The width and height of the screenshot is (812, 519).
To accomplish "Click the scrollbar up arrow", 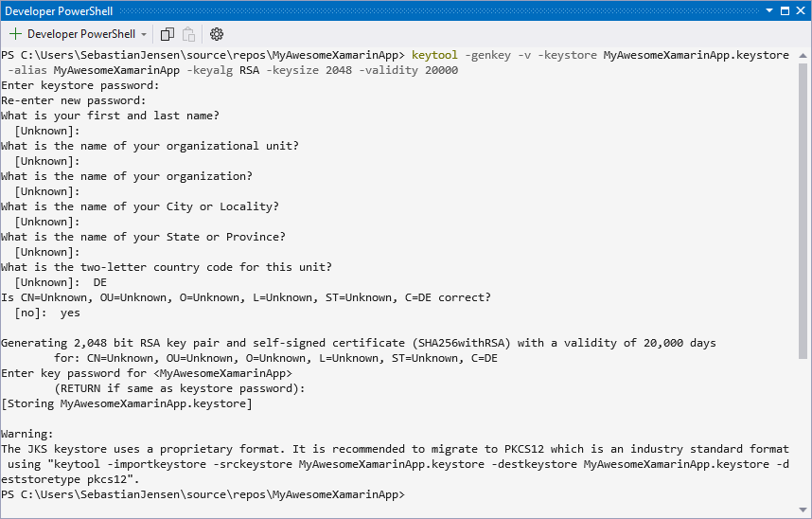I will pos(804,53).
